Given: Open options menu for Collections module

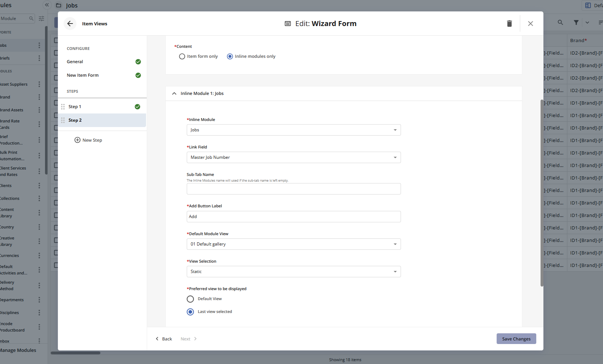Looking at the screenshot, I should tap(39, 198).
